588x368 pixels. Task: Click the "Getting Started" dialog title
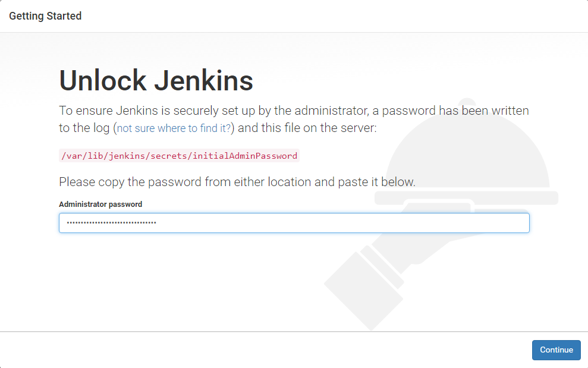click(45, 16)
